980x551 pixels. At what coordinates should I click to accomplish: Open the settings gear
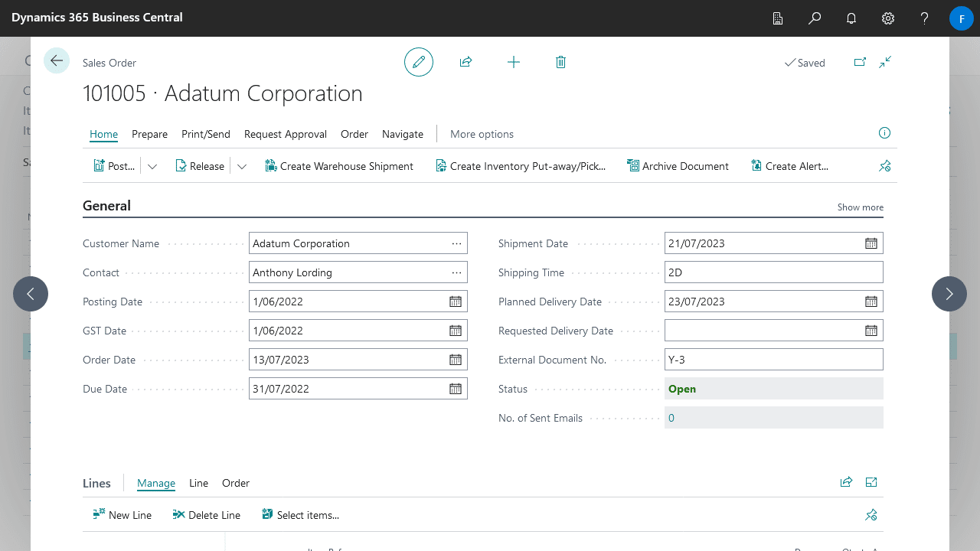click(888, 18)
